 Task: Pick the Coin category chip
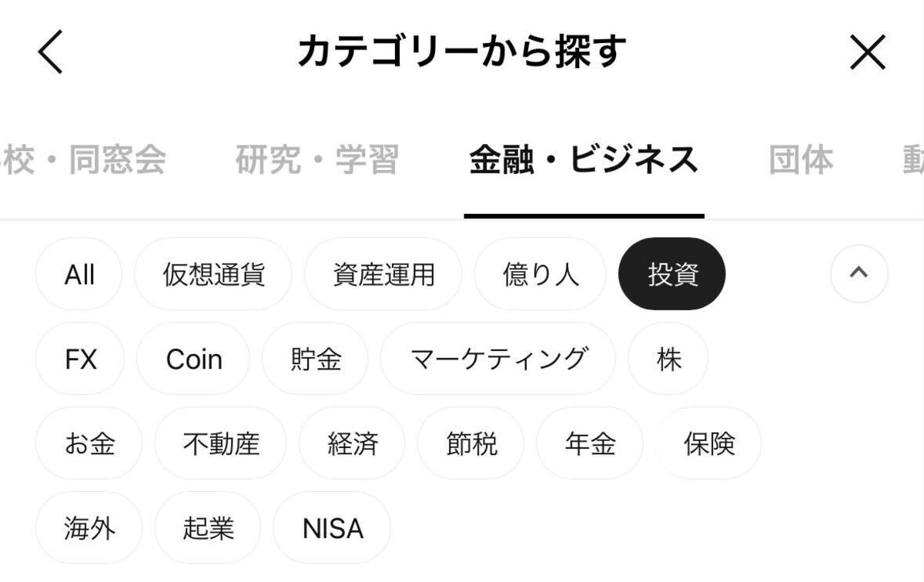pos(193,359)
